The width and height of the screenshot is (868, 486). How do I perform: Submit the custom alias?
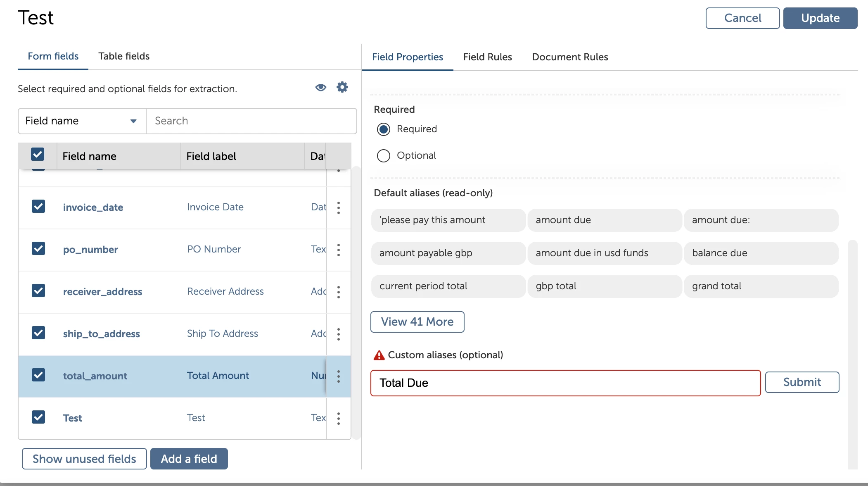click(802, 382)
